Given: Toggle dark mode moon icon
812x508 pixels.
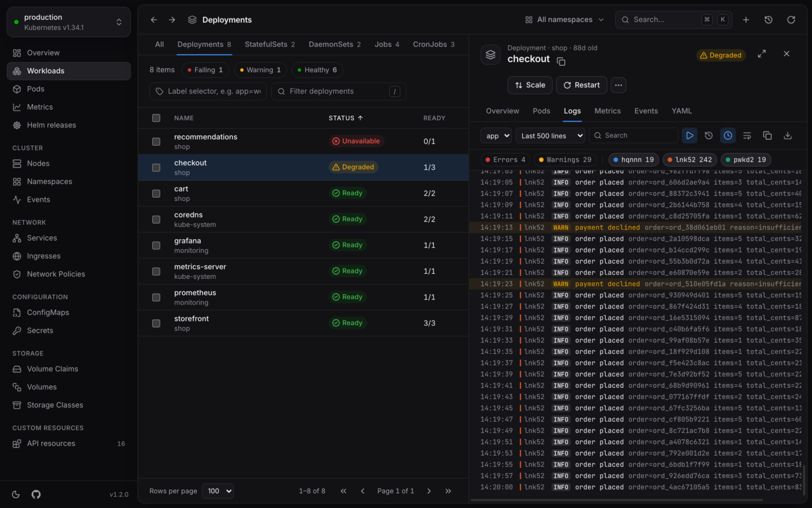Looking at the screenshot, I should 16,494.
